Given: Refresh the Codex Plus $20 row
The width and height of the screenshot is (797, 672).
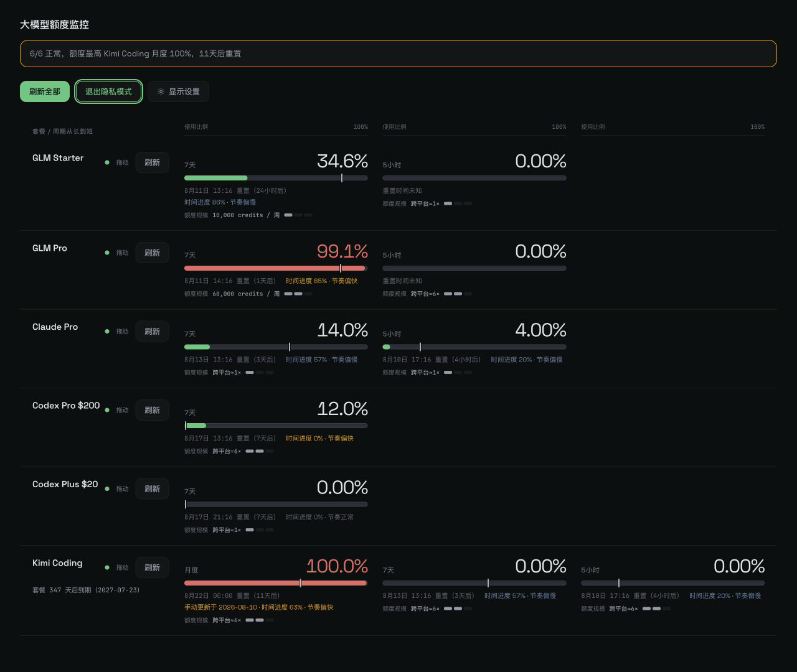Looking at the screenshot, I should pos(152,489).
